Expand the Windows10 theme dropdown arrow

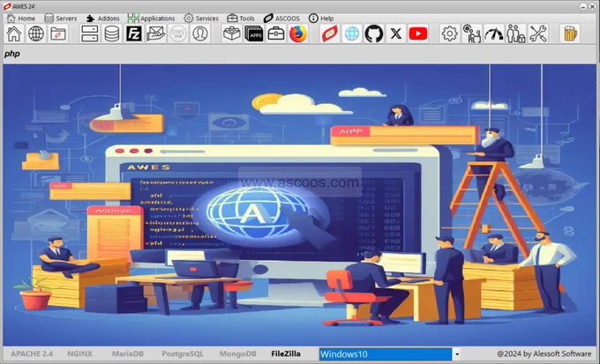pyautogui.click(x=456, y=354)
